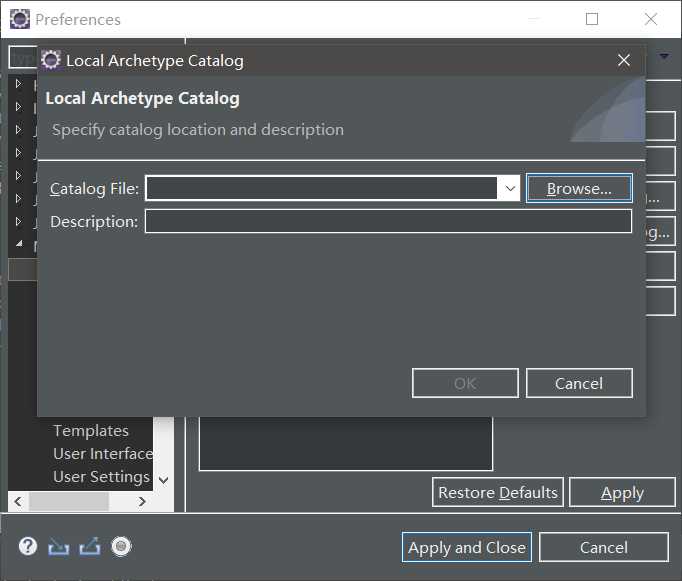The width and height of the screenshot is (682, 581).
Task: Click the Oomph preference recorder icon
Action: point(121,547)
